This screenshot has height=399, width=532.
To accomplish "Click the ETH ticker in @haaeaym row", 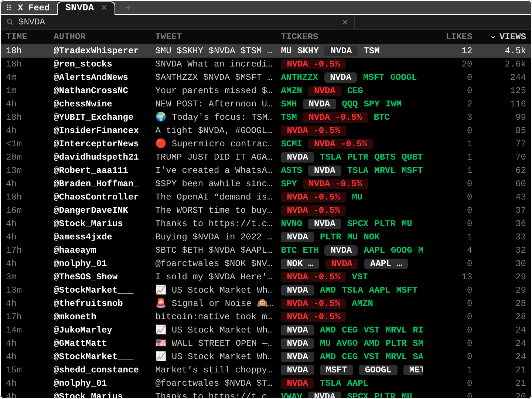I will (311, 250).
